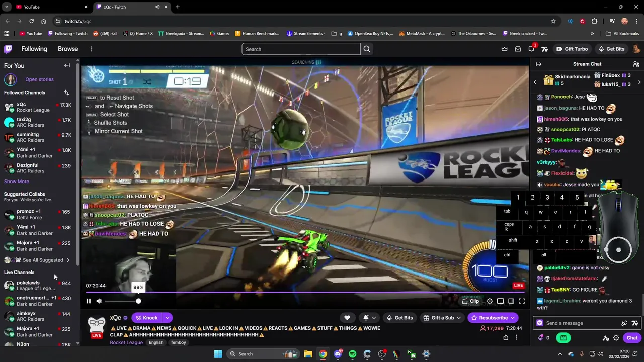The height and width of the screenshot is (362, 644).
Task: Expand Knock button dropdown arrow
Action: click(x=167, y=318)
